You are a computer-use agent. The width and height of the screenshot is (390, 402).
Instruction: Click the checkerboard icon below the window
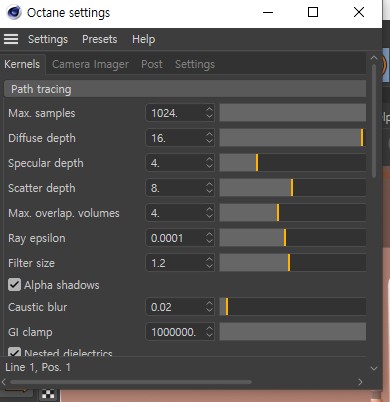click(x=49, y=395)
